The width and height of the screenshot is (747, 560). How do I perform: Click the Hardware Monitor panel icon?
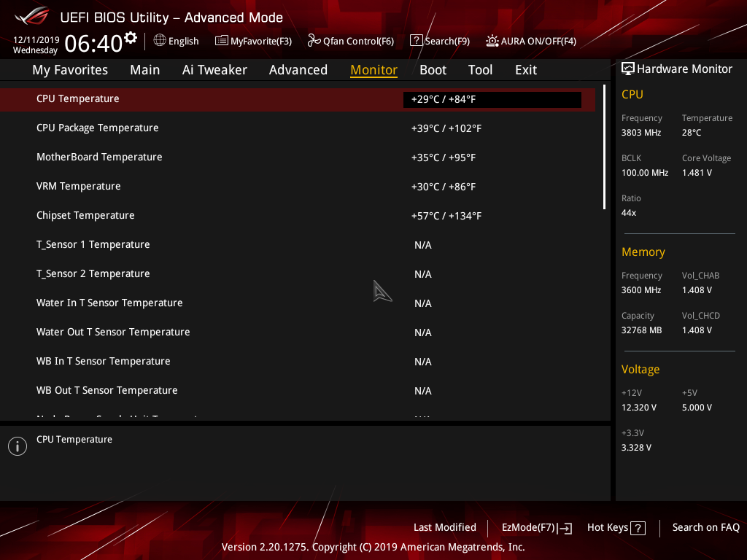pyautogui.click(x=628, y=68)
